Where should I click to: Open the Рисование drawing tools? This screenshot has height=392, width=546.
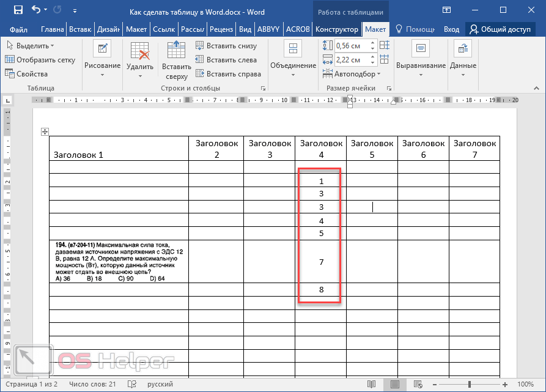pos(102,60)
